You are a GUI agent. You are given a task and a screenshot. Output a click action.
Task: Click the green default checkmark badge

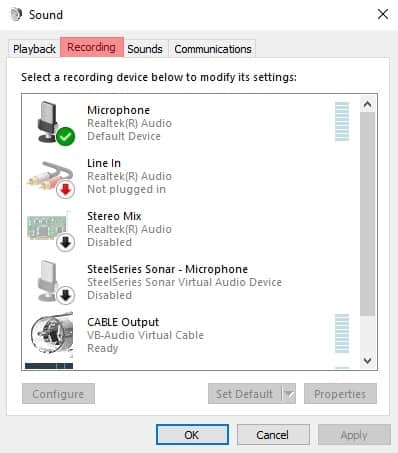click(x=65, y=136)
